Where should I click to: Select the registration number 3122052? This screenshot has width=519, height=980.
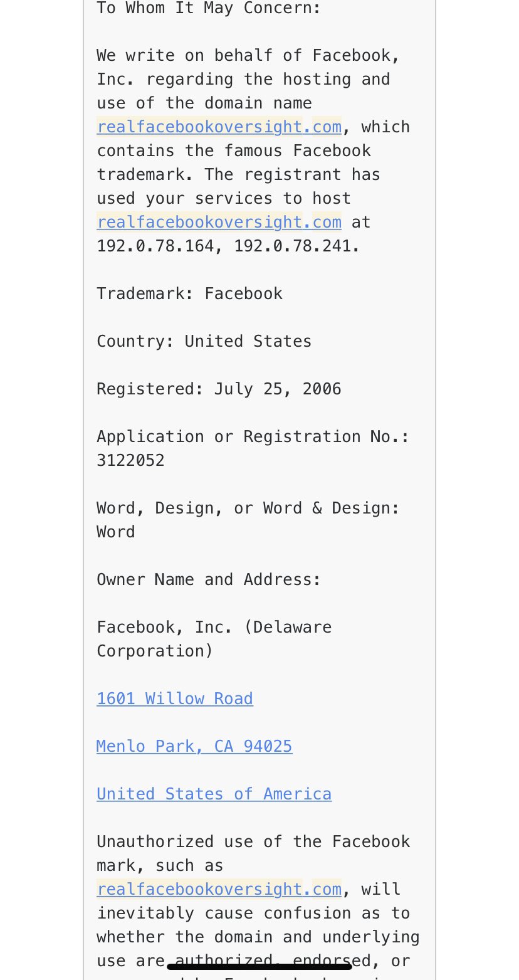(x=130, y=460)
